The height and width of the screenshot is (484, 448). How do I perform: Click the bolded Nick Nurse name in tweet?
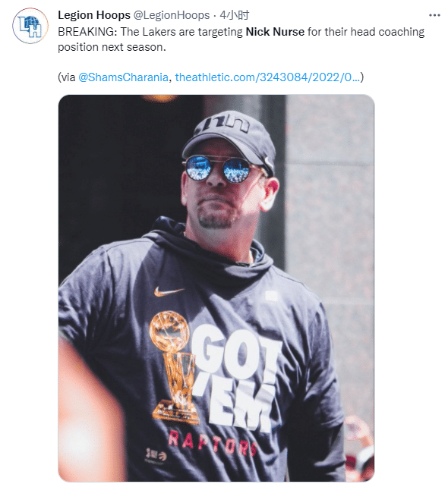point(275,32)
